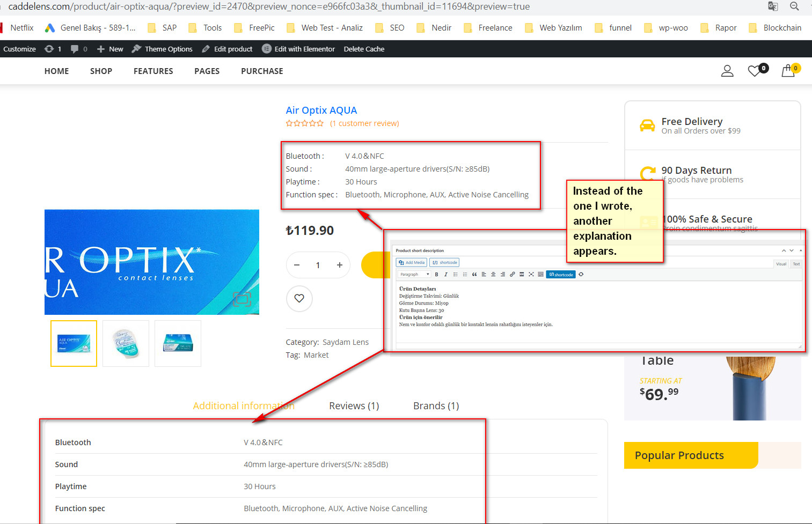Click Edit with Elementor
This screenshot has width=812, height=524.
tap(298, 49)
